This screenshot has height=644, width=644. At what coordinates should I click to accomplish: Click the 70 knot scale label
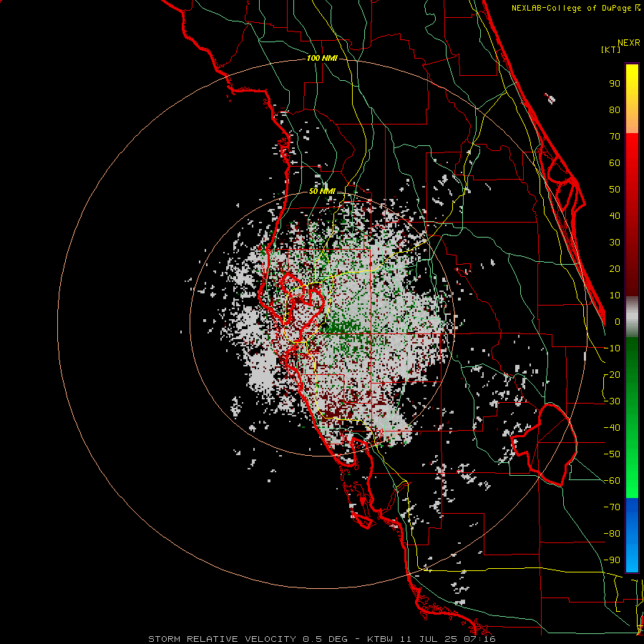click(x=615, y=137)
